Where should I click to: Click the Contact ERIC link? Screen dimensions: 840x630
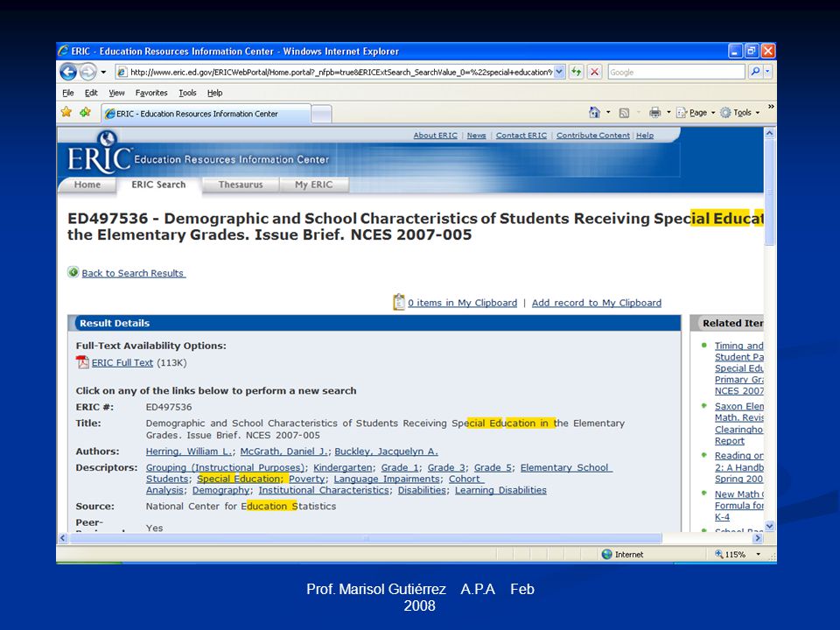(x=521, y=136)
